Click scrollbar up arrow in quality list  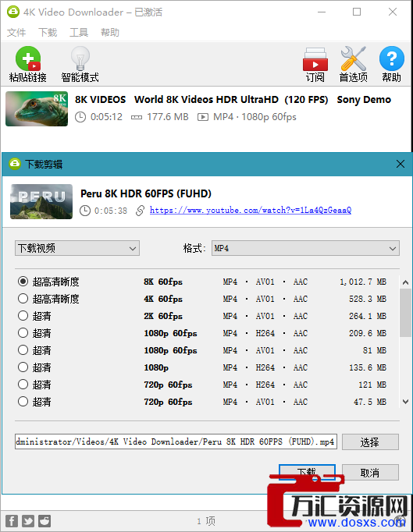coord(405,282)
